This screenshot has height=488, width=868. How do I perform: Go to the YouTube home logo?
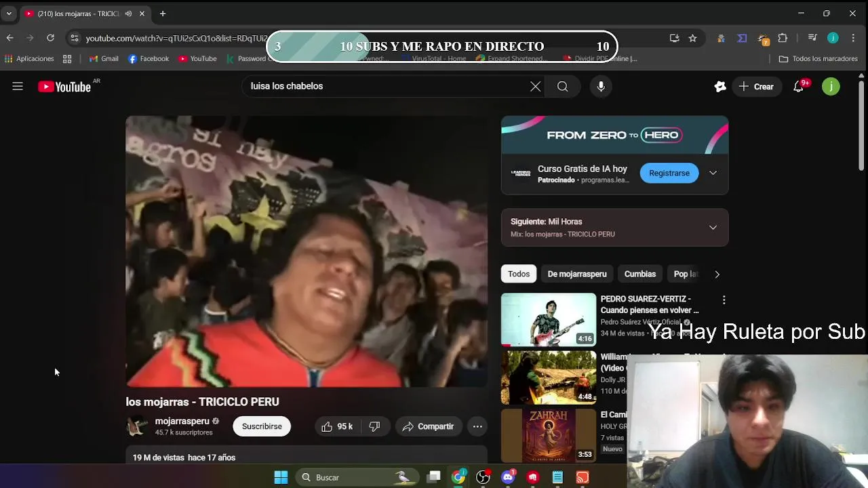pos(64,86)
